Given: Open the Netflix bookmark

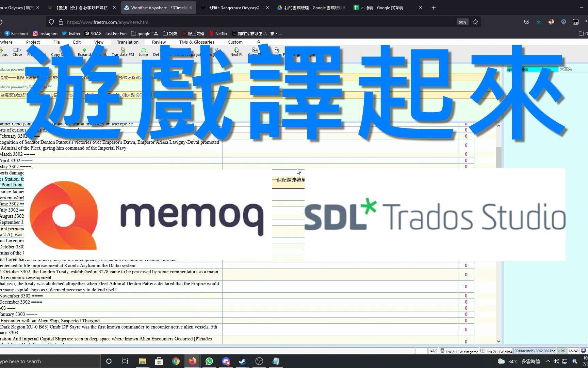Looking at the screenshot, I should (x=218, y=33).
